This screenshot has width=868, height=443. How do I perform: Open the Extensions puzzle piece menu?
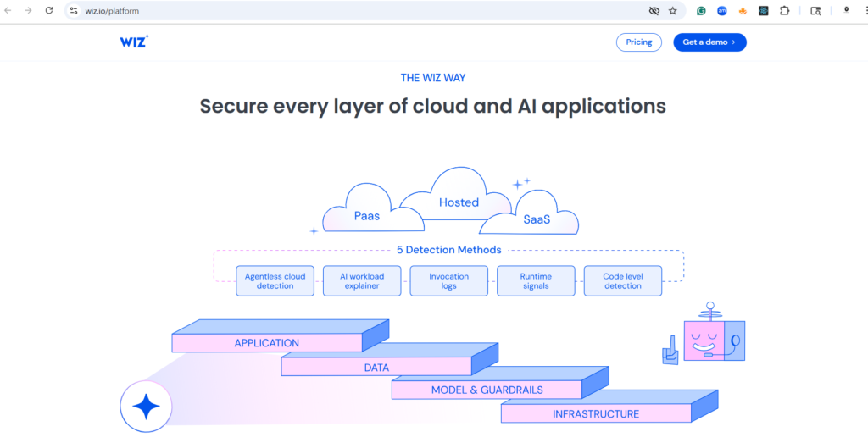pos(784,11)
